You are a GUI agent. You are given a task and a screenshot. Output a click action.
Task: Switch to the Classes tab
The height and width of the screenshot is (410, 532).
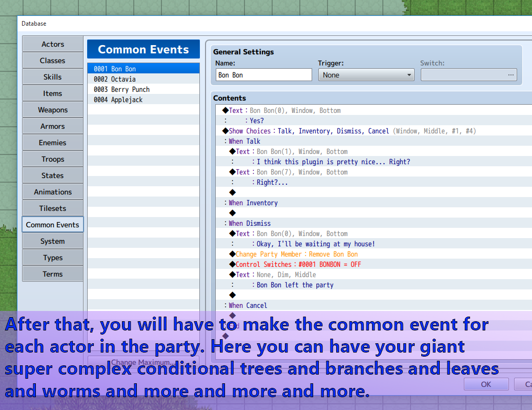pyautogui.click(x=53, y=61)
